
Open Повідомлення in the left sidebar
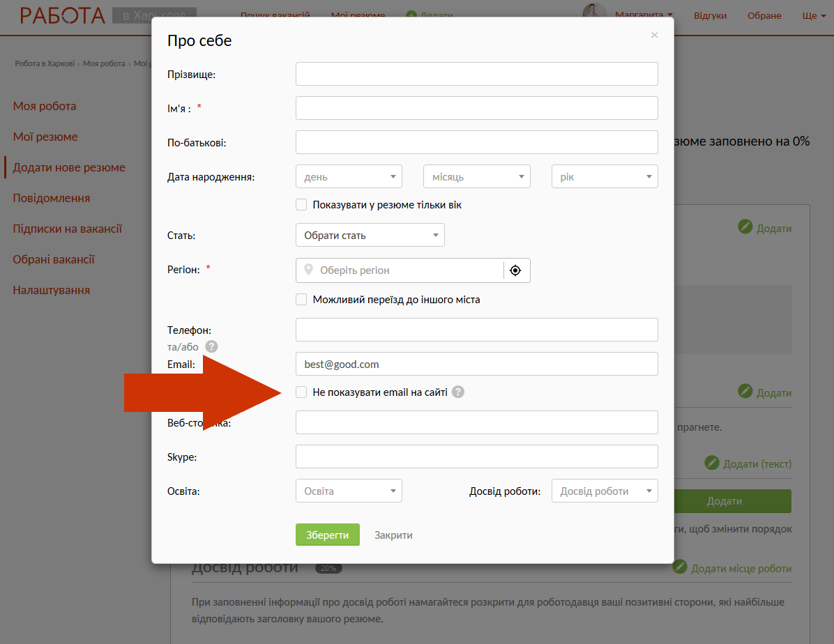pos(52,198)
